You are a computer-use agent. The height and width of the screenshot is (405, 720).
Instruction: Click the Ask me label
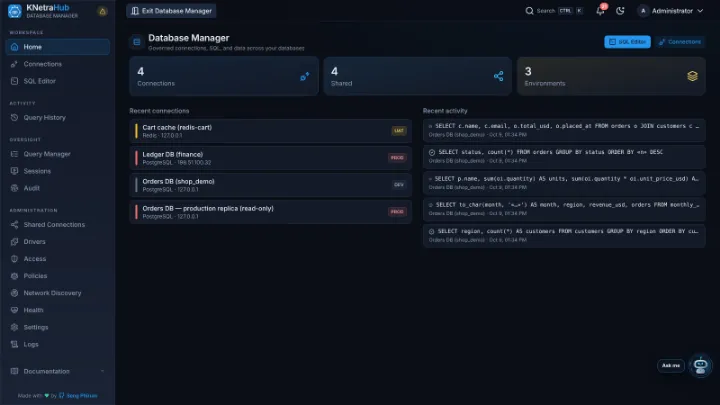(x=671, y=366)
